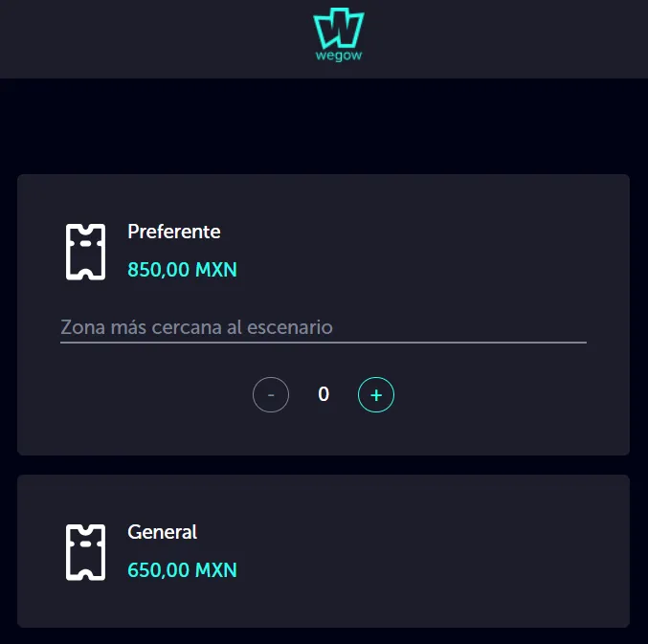Decrease Preferente ticket quantity with minus
Image resolution: width=648 pixels, height=644 pixels.
tap(271, 394)
